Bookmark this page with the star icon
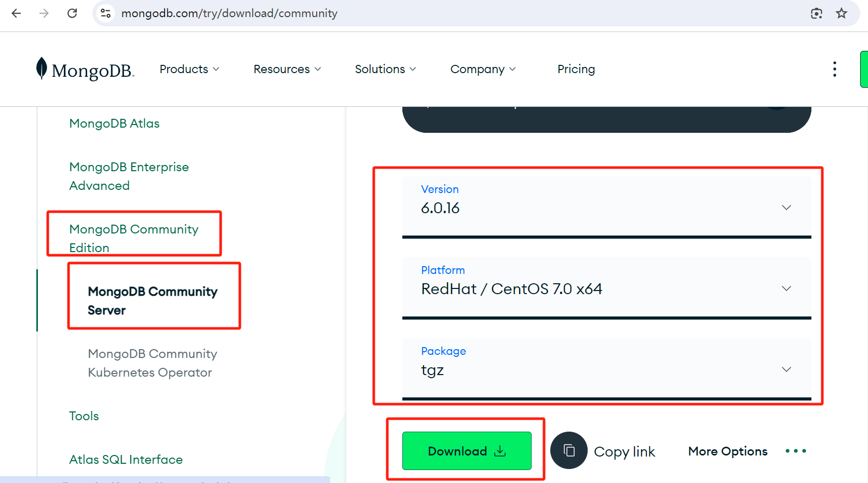Viewport: 868px width, 483px height. (x=842, y=13)
